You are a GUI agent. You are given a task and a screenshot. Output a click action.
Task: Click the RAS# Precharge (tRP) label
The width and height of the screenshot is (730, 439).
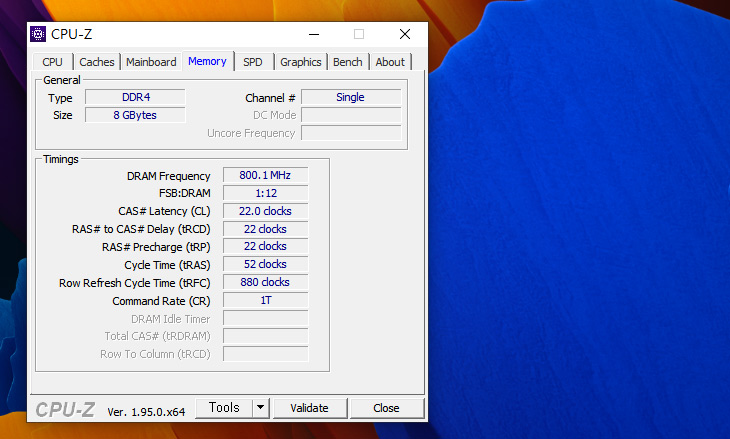tap(156, 247)
